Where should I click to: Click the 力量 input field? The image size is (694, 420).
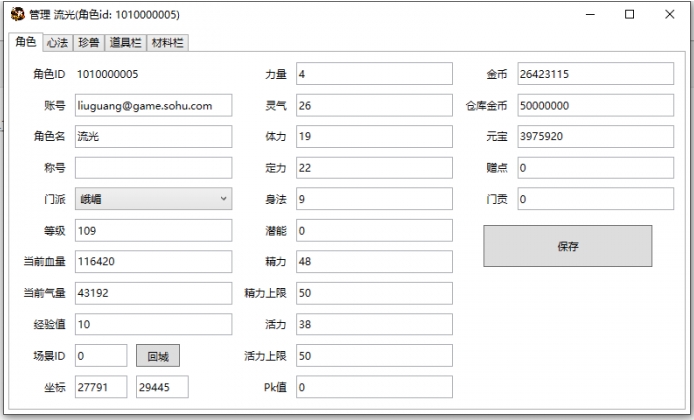(373, 74)
